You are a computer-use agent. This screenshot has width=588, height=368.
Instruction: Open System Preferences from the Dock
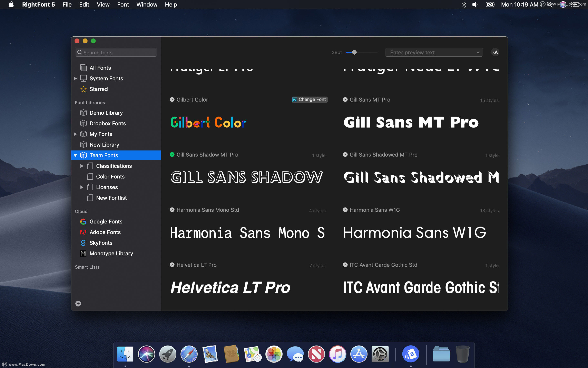380,354
